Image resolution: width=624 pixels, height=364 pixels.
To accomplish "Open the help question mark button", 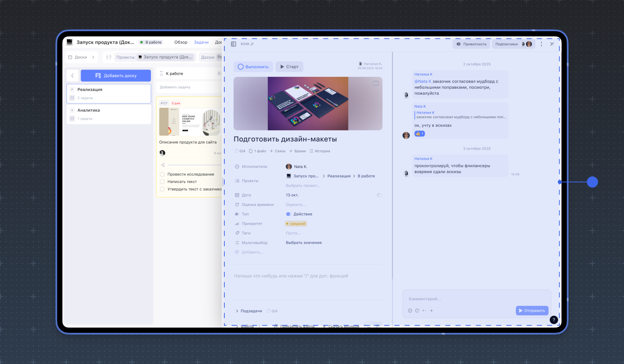I will pyautogui.click(x=553, y=320).
